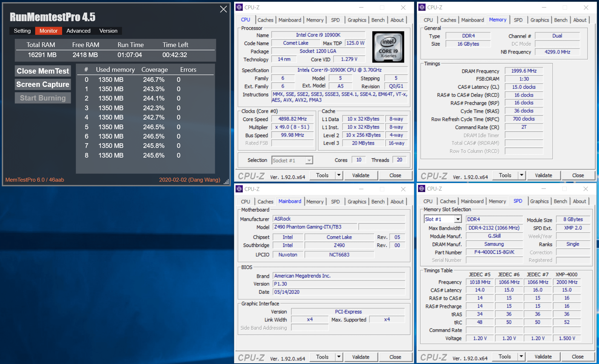This screenshot has width=599, height=364.
Task: Click the resize grip icon in RunMemtestPro
Action: coord(226,182)
